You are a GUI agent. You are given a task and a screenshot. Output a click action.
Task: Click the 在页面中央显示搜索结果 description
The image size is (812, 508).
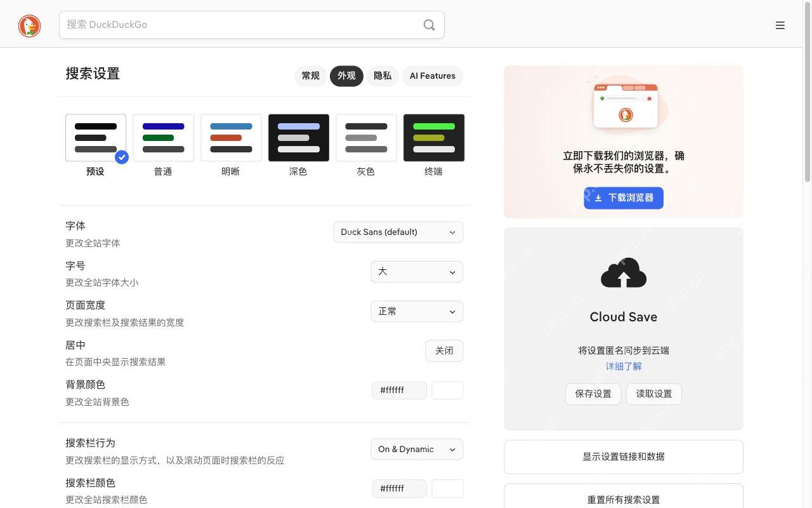115,362
